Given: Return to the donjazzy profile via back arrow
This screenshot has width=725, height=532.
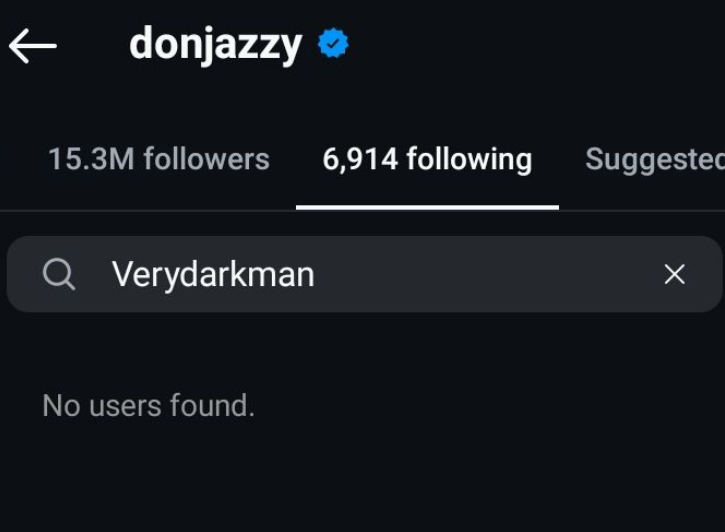Looking at the screenshot, I should (32, 46).
